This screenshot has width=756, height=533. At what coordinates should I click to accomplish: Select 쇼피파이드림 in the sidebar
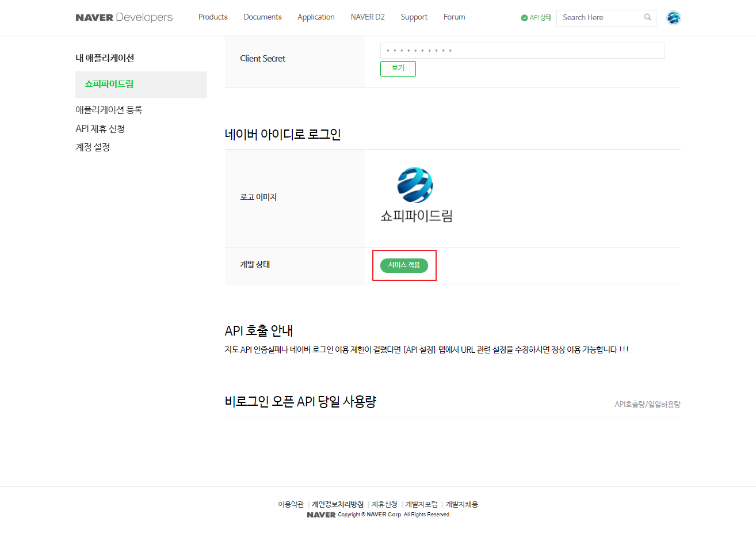pos(141,85)
